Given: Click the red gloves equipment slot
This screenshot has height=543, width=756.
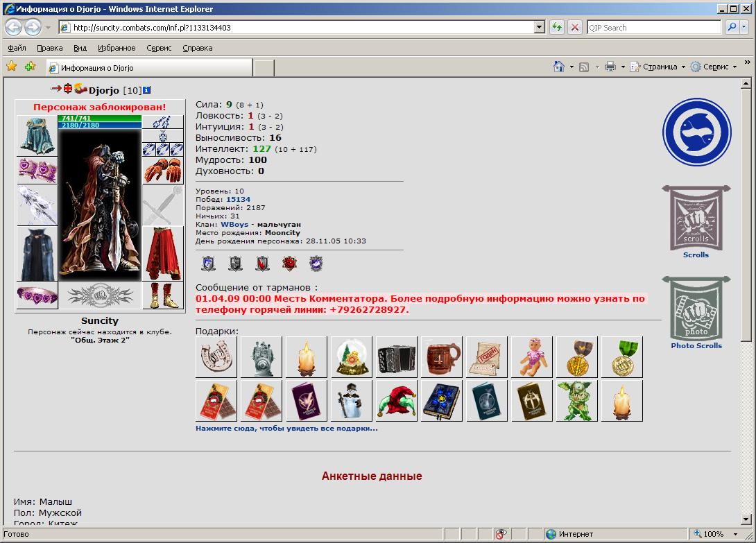Looking at the screenshot, I should click(163, 170).
